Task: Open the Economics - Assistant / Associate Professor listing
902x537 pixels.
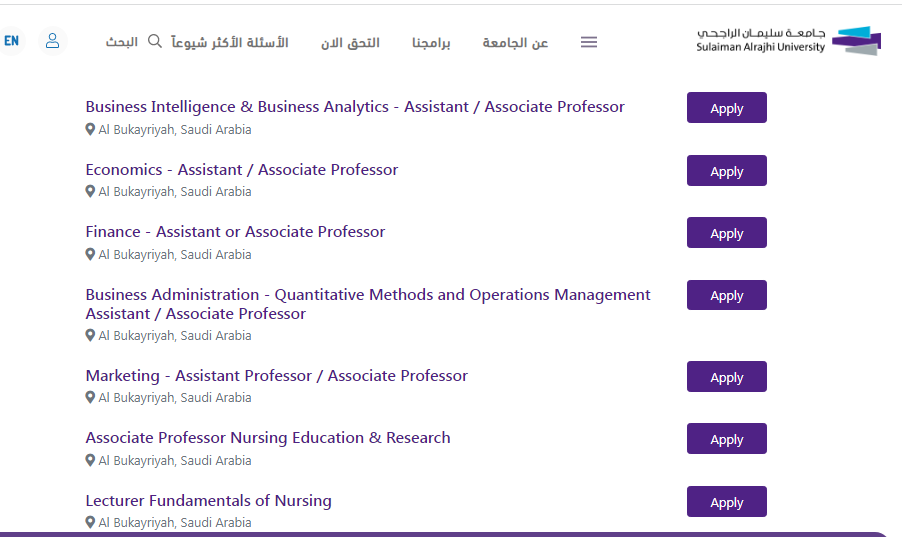Action: click(x=241, y=170)
